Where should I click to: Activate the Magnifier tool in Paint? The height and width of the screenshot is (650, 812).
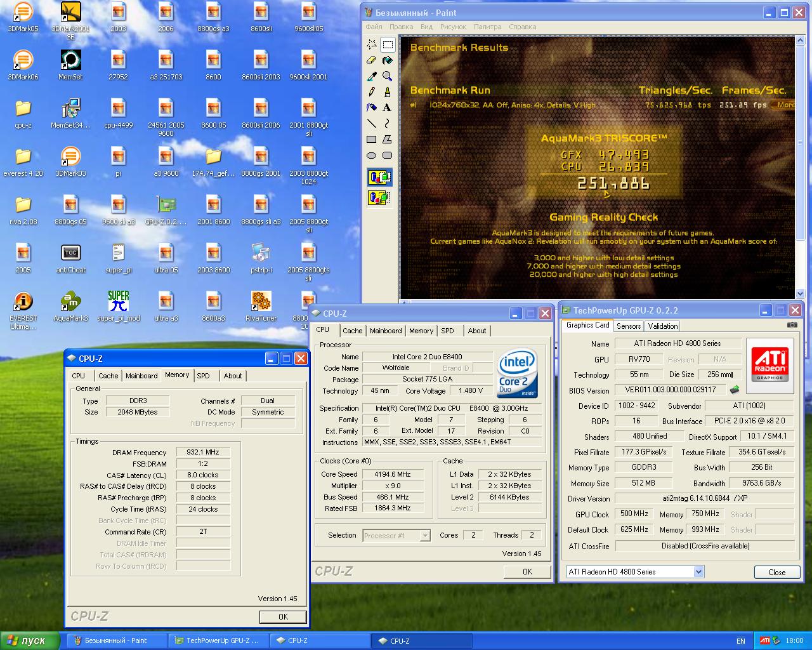[388, 76]
